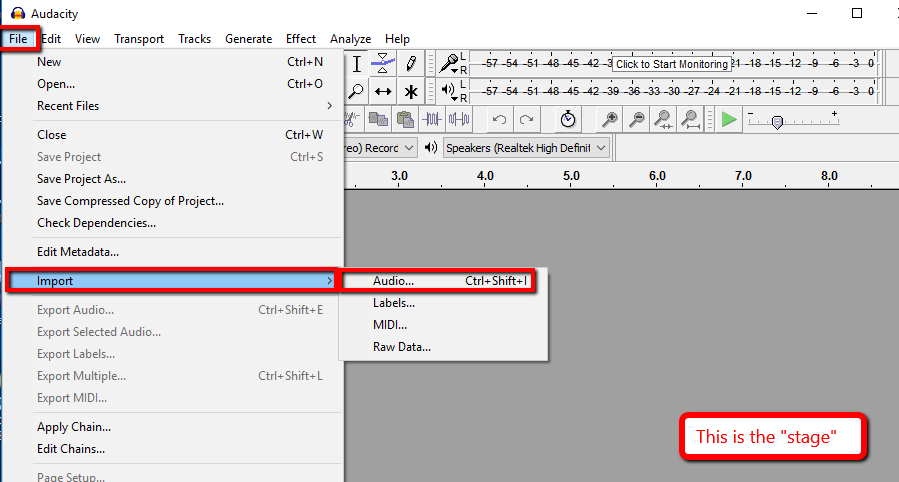Click the Zoom In icon
The width and height of the screenshot is (899, 482).
[609, 119]
